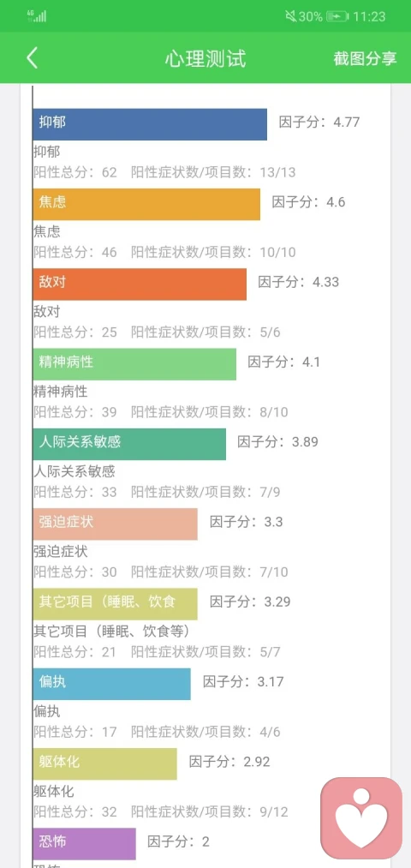Open the floating heart app icon
This screenshot has height=868, width=411.
[x=361, y=819]
